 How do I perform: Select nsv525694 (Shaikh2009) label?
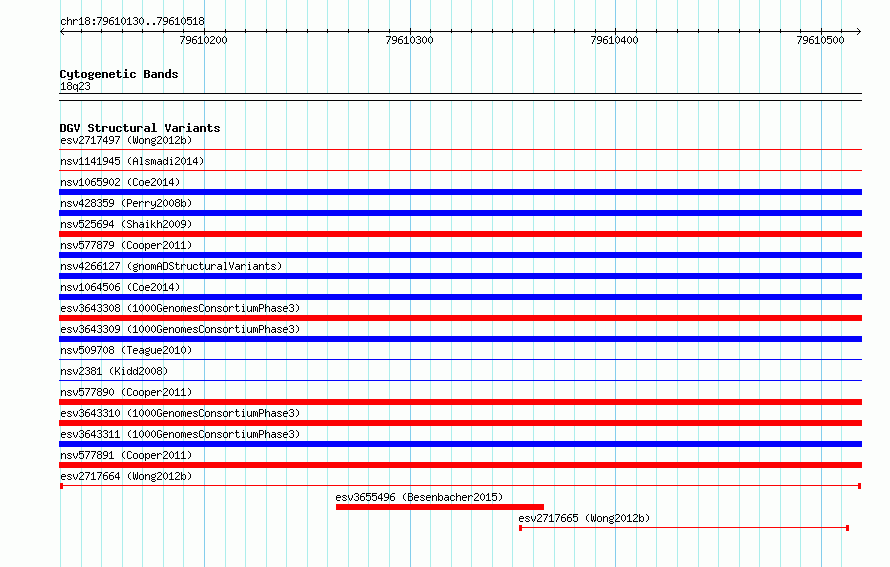(x=126, y=224)
